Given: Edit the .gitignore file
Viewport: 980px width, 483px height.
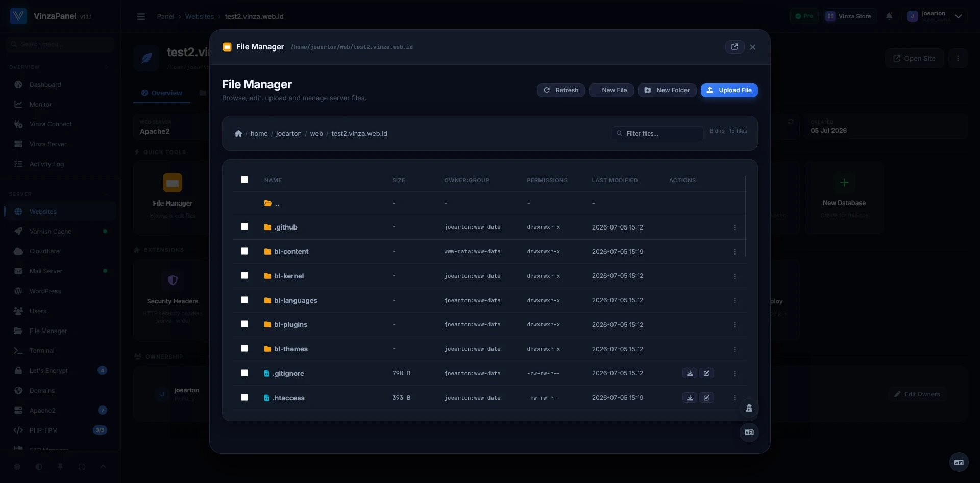Looking at the screenshot, I should pyautogui.click(x=706, y=373).
